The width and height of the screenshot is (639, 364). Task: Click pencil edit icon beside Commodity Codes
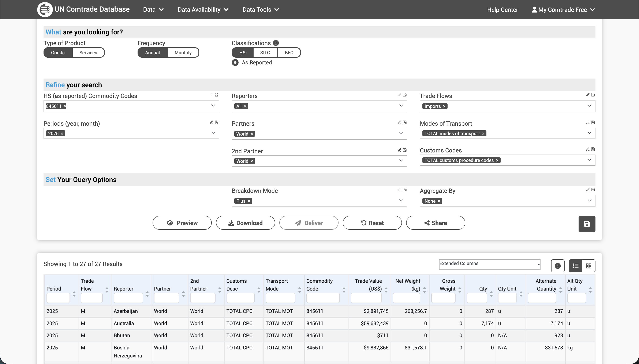click(x=211, y=95)
